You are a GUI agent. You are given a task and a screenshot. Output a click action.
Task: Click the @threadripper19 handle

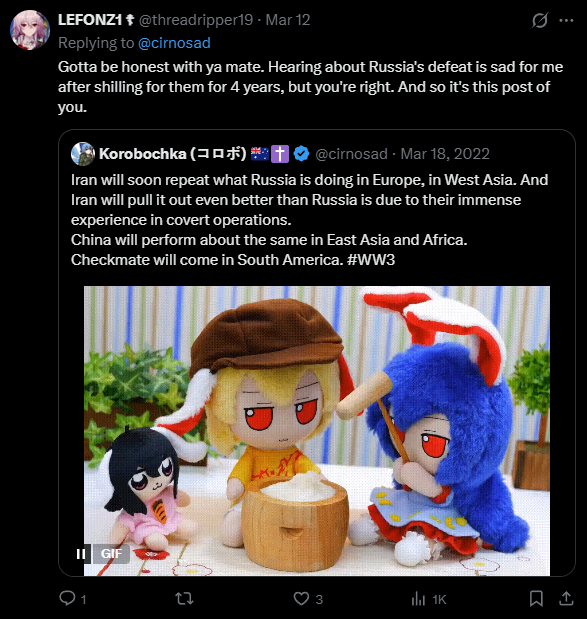(x=196, y=20)
